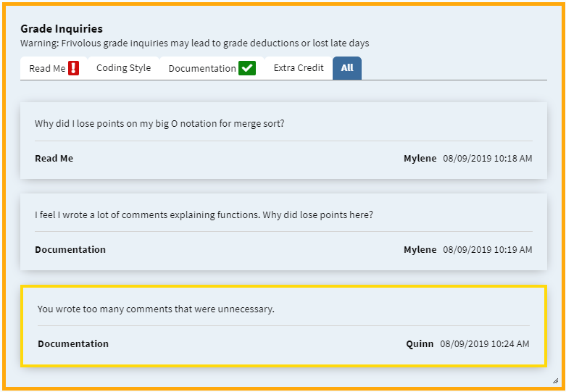The height and width of the screenshot is (392, 566).
Task: Click the Read Me label in first post
Action: pyautogui.click(x=54, y=159)
